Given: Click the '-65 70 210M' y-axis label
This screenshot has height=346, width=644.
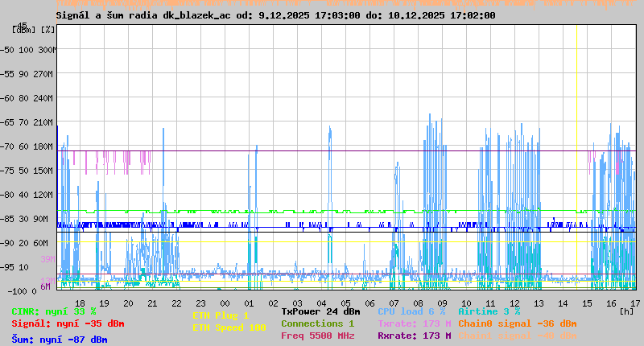Looking at the screenshot, I should (x=27, y=122).
